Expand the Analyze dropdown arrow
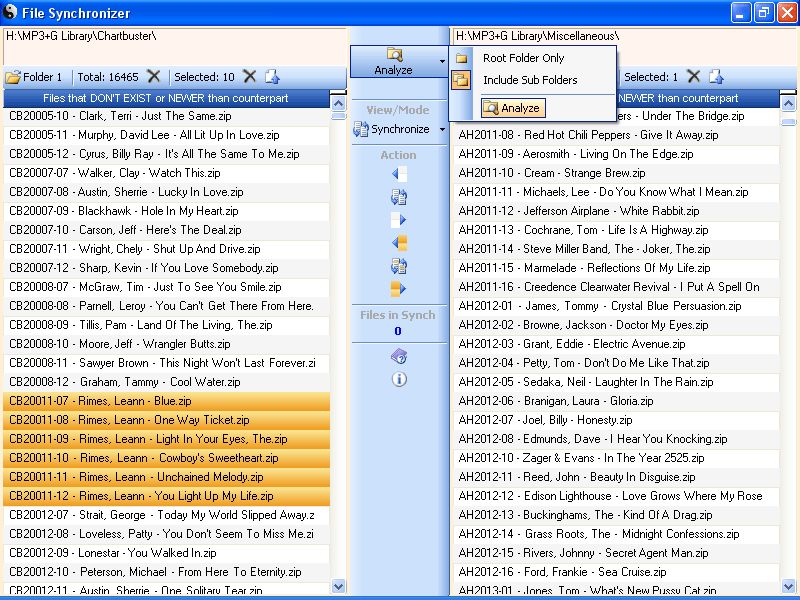800x600 pixels. click(442, 62)
